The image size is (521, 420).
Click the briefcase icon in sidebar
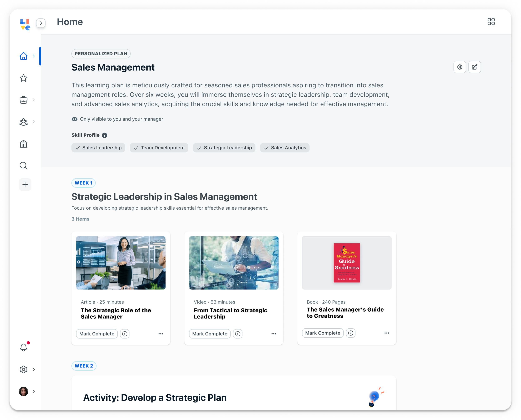coord(24,100)
